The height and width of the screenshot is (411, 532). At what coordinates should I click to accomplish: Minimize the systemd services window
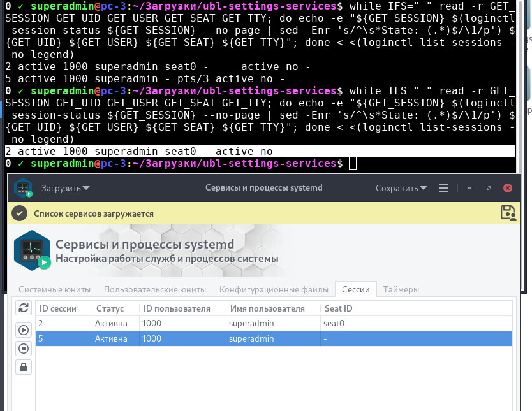(469, 188)
